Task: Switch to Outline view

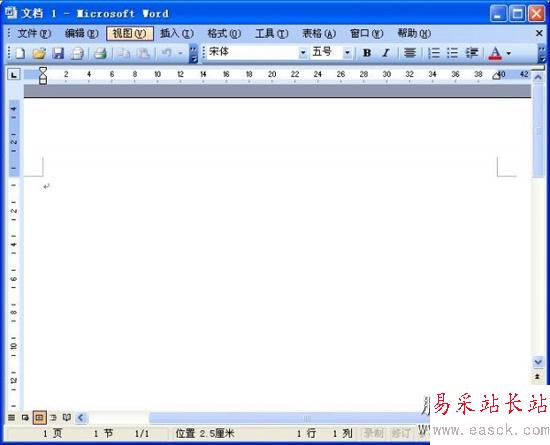Action: (53, 418)
